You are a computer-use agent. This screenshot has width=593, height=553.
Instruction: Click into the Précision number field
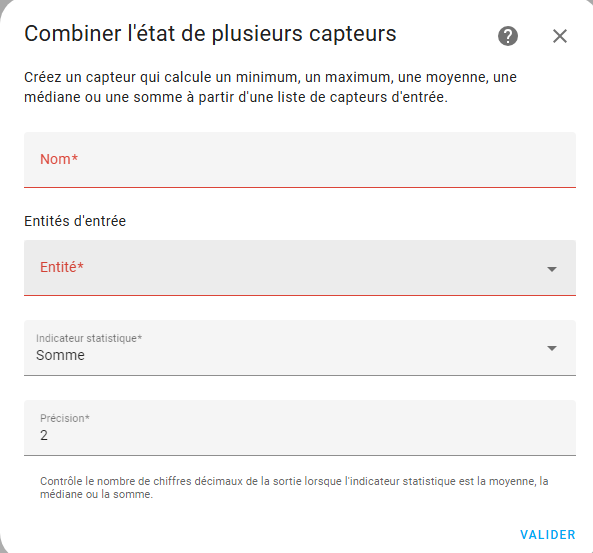[300, 428]
